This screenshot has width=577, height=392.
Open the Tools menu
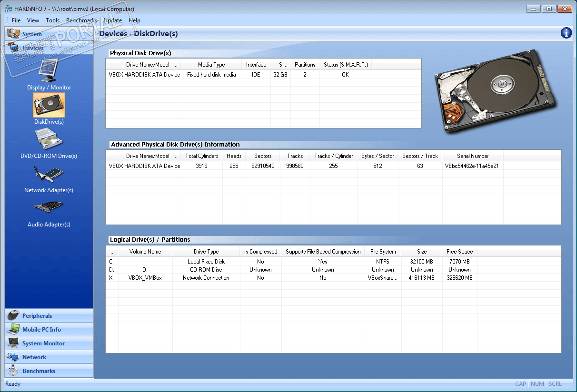point(52,20)
